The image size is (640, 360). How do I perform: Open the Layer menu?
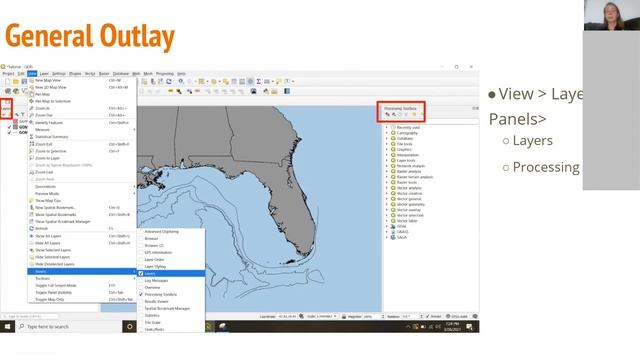[x=44, y=73]
